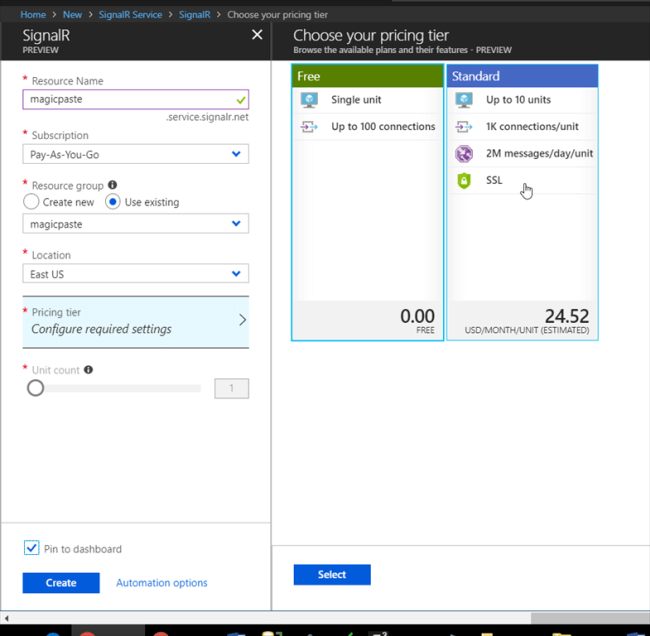Viewport: 650px width, 636px height.
Task: Click the green validation checkmark in Resource Name
Action: pos(241,100)
